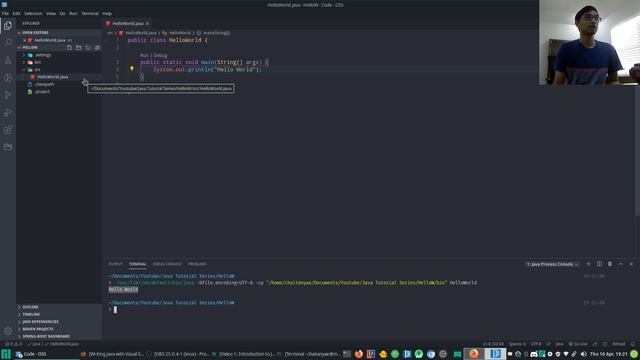
Task: Open the Java Process Console terminal dropdown
Action: coord(552,264)
